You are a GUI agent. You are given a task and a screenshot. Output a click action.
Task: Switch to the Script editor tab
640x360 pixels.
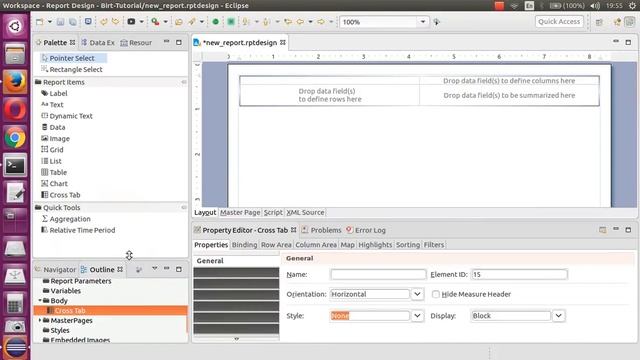click(x=273, y=213)
